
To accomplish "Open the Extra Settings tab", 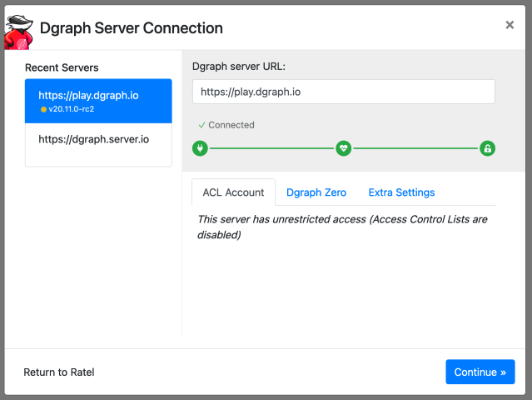I will click(401, 192).
